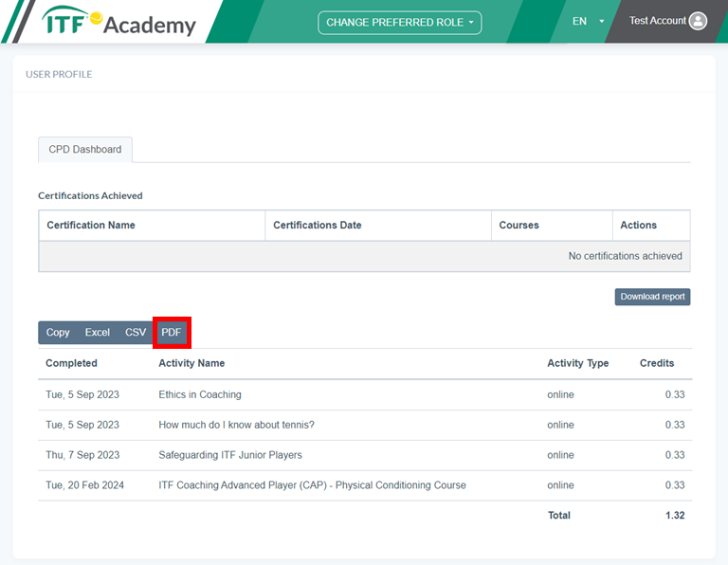This screenshot has width=728, height=565.
Task: Select the Safeguarding ITF Junior Players activity
Action: click(x=230, y=455)
